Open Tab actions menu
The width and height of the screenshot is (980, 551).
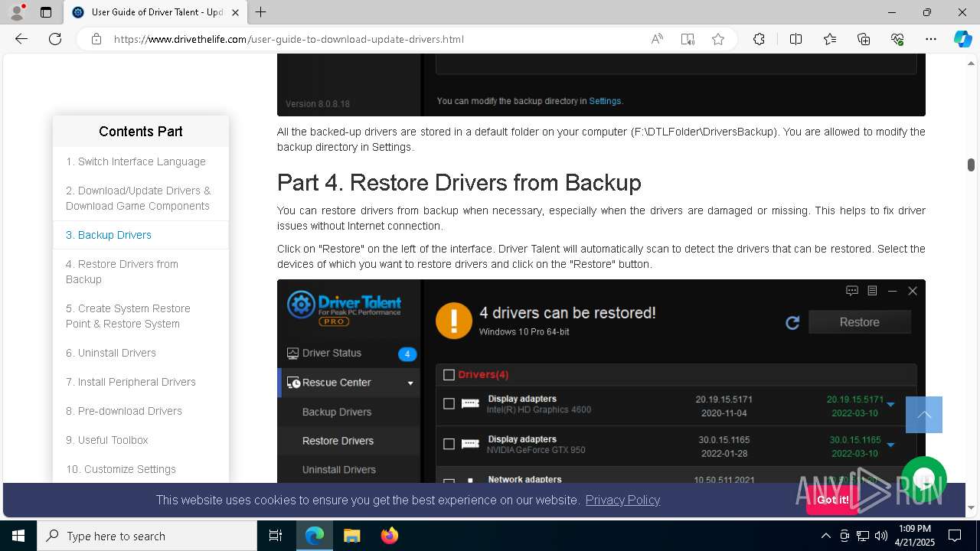click(x=46, y=12)
